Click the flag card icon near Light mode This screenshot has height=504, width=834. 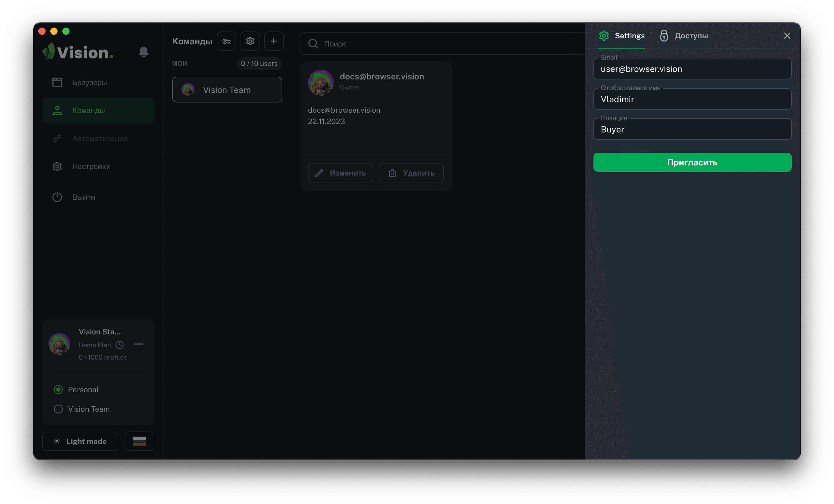tap(139, 441)
